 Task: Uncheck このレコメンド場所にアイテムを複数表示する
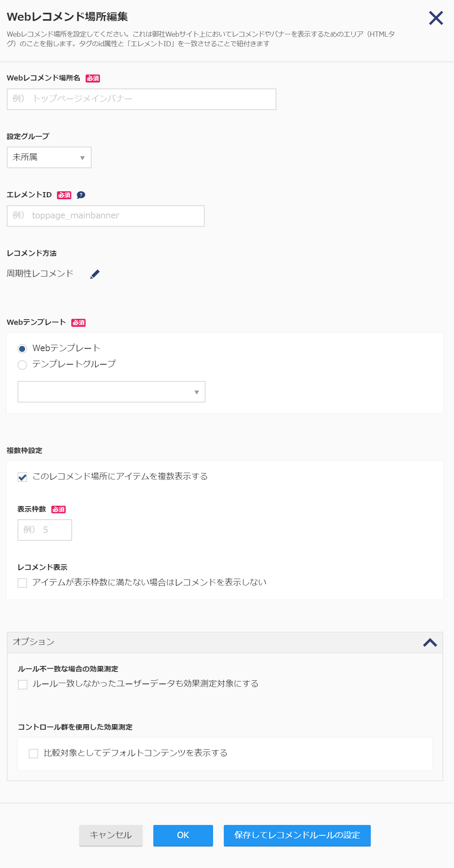coord(22,477)
